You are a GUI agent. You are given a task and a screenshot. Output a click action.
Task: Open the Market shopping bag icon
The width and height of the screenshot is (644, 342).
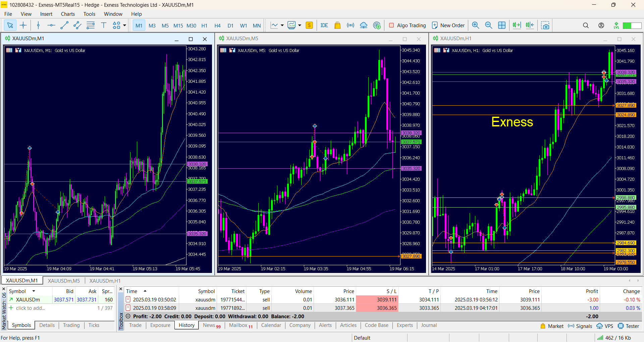[x=337, y=25]
